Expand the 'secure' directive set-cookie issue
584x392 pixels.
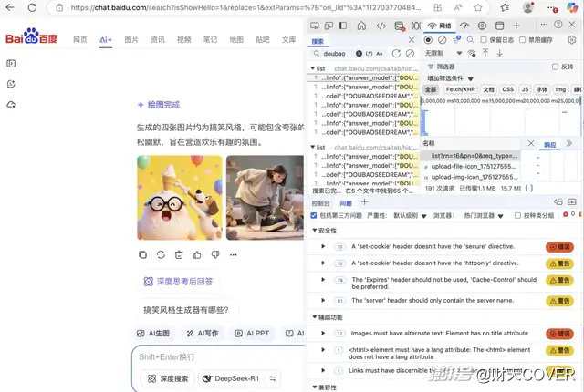pos(323,247)
